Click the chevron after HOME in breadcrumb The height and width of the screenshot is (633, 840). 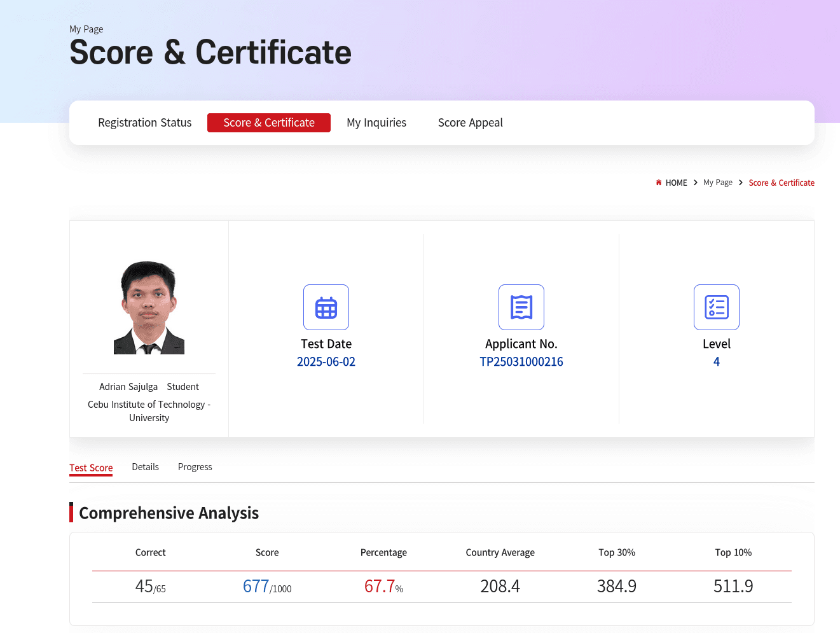(x=695, y=183)
